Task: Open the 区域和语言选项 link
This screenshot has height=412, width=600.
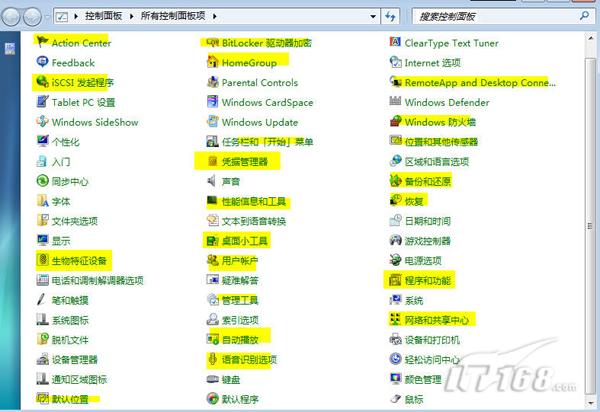Action: (x=437, y=161)
